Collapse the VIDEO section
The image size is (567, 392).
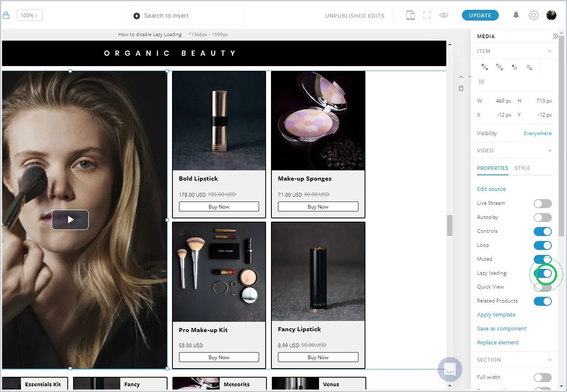[549, 151]
